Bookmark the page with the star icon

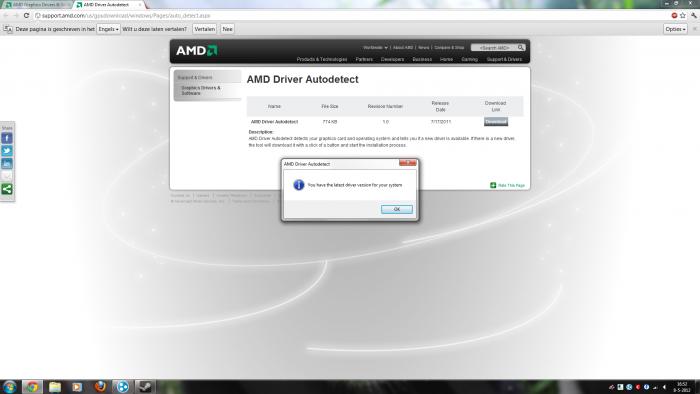pyautogui.click(x=683, y=16)
